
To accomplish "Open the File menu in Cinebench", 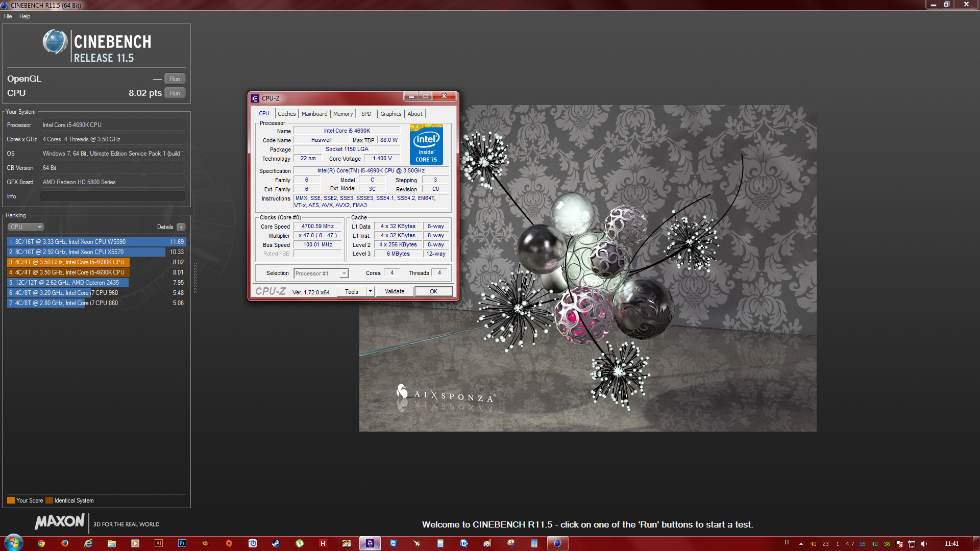I will click(8, 16).
